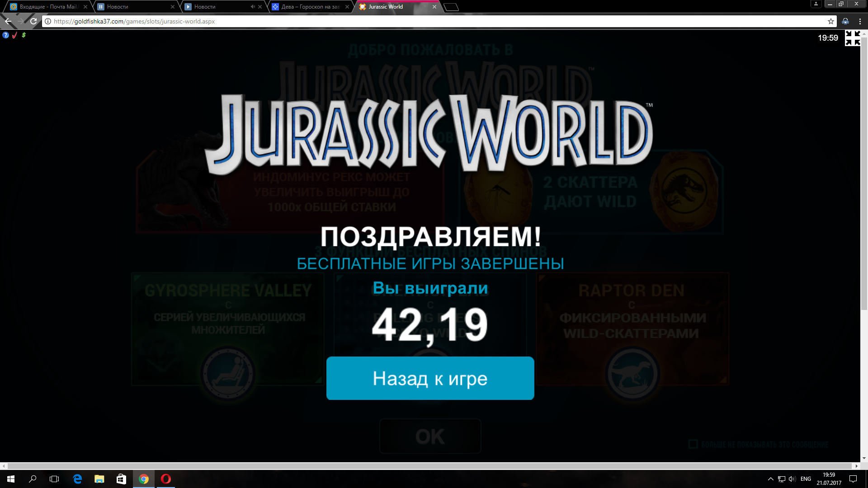Viewport: 868px width, 488px height.
Task: Click the green dollar sign icon
Action: coord(24,35)
